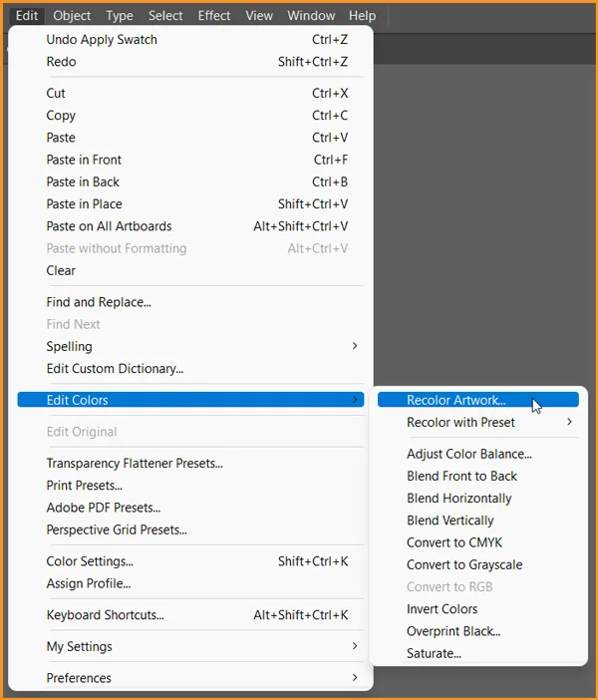Viewport: 598px width, 700px height.
Task: Open the Object menu
Action: click(72, 15)
